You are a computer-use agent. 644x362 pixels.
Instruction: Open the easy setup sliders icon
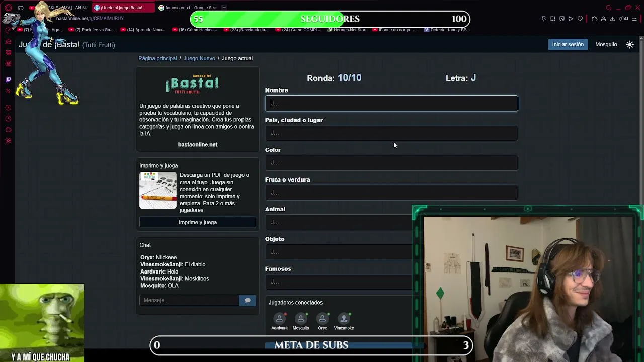634,19
